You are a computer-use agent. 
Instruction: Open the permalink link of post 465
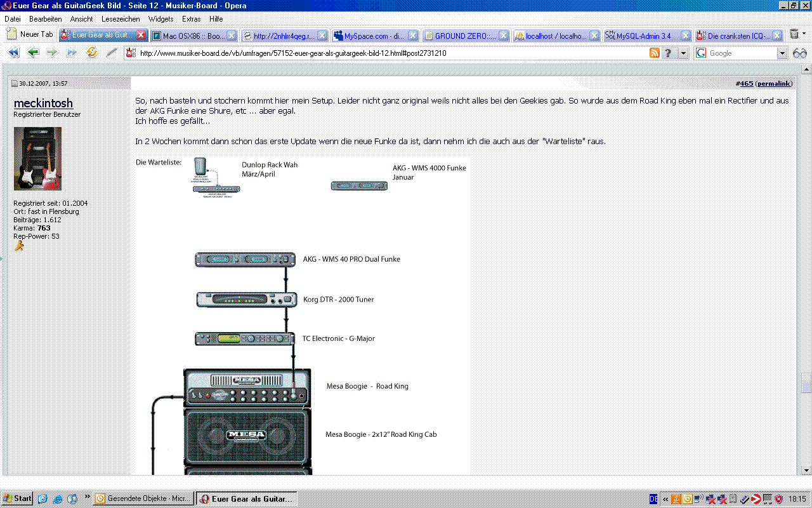coord(774,83)
